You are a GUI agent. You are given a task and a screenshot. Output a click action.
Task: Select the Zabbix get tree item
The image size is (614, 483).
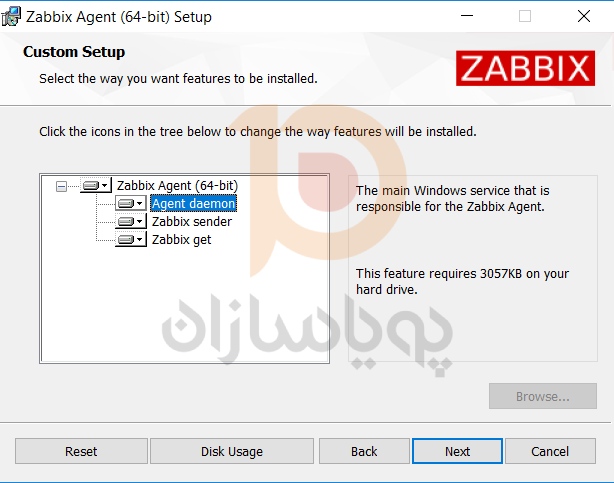pyautogui.click(x=181, y=239)
